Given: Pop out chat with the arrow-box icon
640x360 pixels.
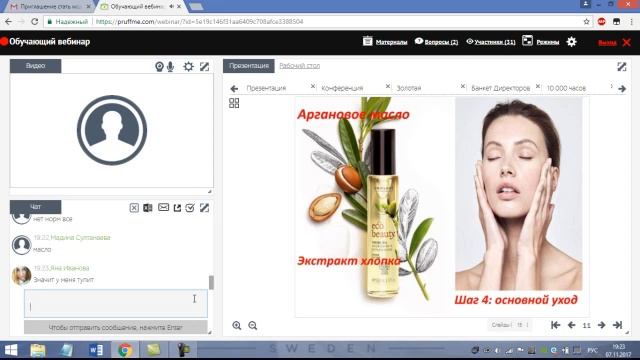Looking at the screenshot, I should [x=177, y=208].
